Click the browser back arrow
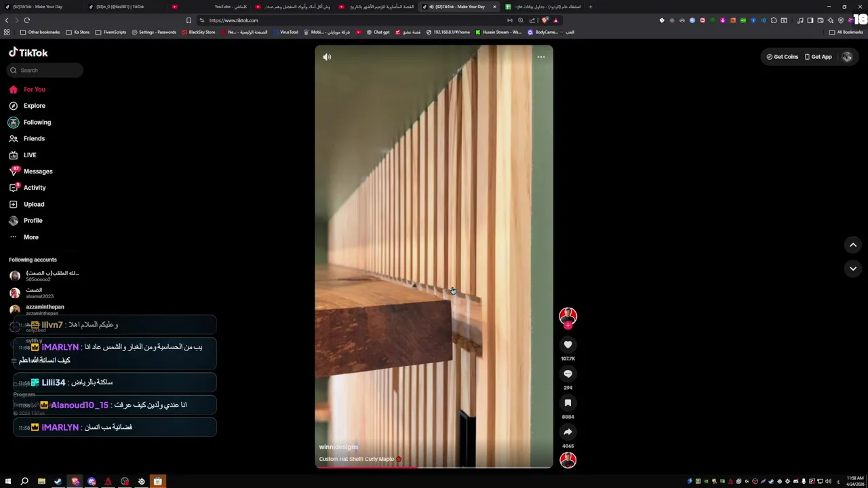Screen dimensions: 868x488 click(7, 20)
